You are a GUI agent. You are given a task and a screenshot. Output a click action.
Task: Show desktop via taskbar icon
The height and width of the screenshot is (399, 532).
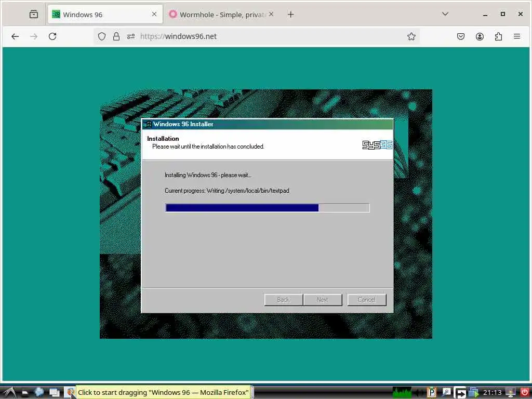coord(24,393)
